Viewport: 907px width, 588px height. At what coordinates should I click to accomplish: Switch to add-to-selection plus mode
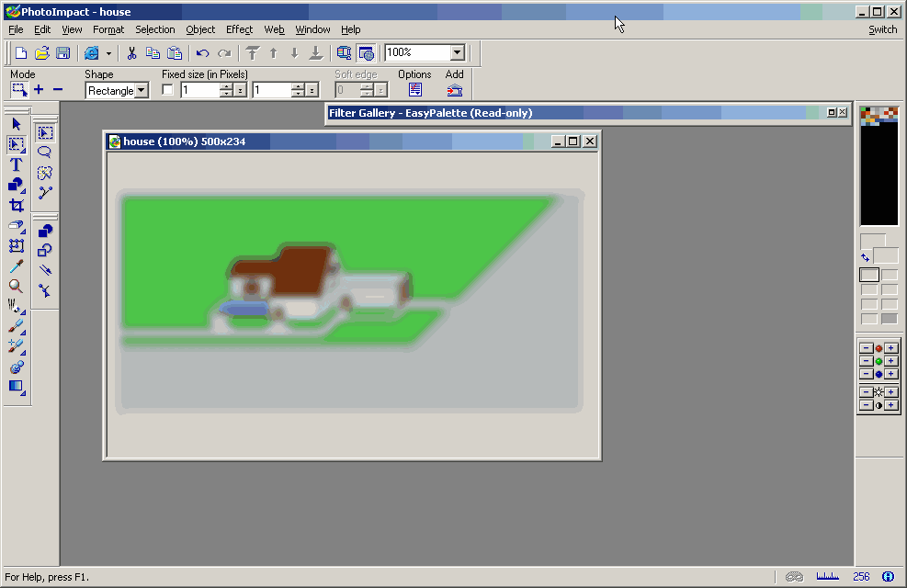(x=39, y=90)
